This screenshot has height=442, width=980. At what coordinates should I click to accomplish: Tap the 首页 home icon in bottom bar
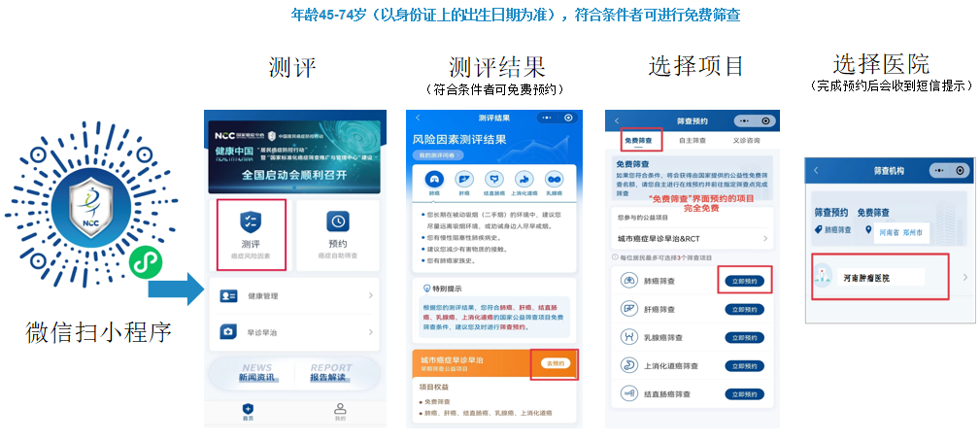tap(248, 411)
